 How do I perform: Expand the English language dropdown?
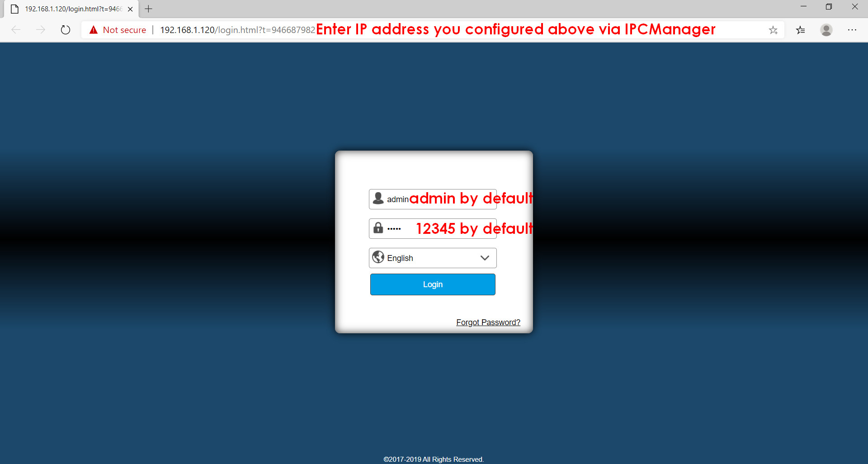[433, 258]
